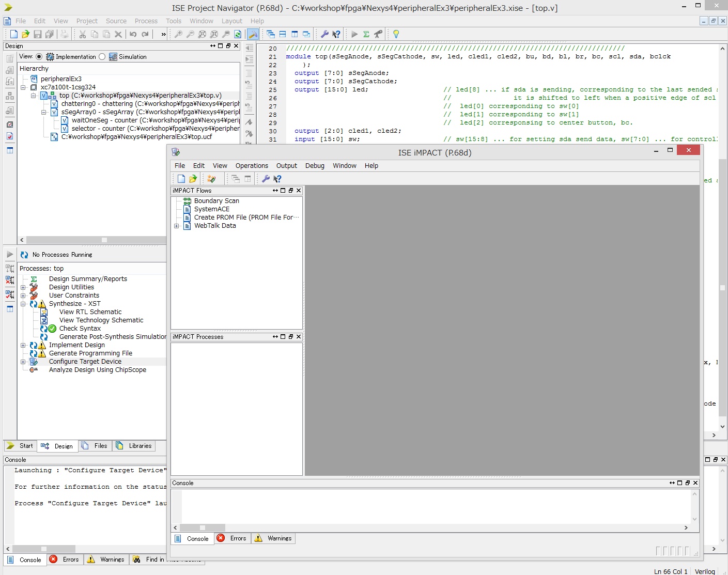Click the Initialize Chain icon in iMPACT toolbar

click(x=211, y=179)
